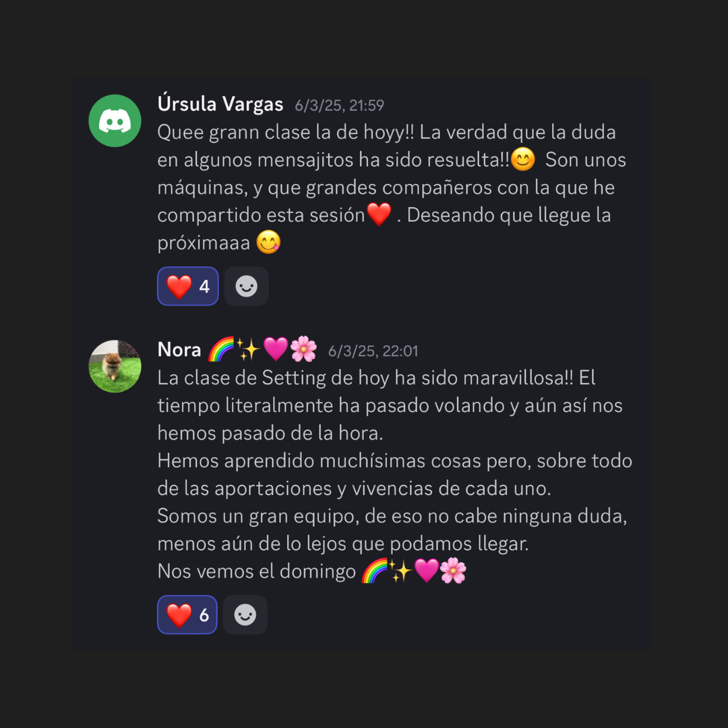Viewport: 728px width, 728px height.
Task: Click smiling face emoji after 'resuelta!!'
Action: 523,159
